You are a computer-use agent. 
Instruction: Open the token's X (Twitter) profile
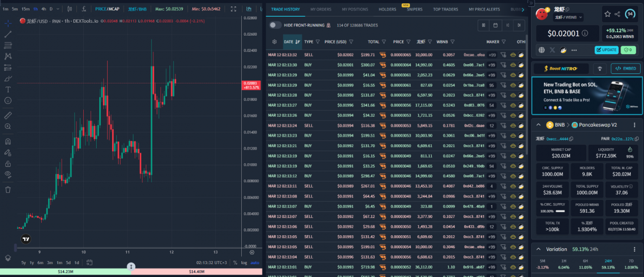tap(553, 50)
